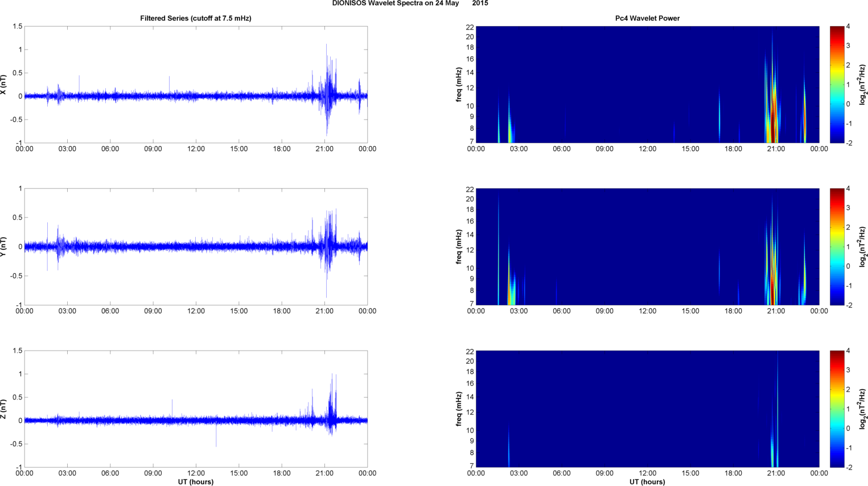Click the '-0.5' y-axis tick of Y plot
The width and height of the screenshot is (868, 486).
point(17,276)
